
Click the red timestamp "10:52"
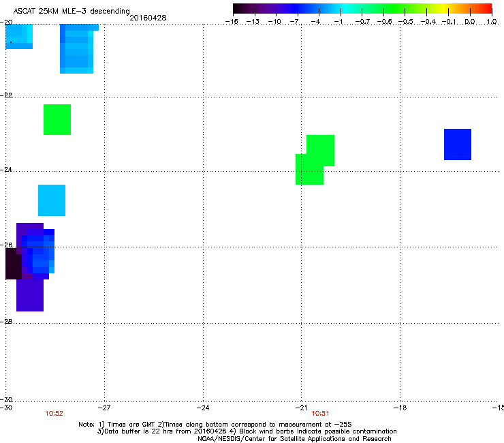click(x=54, y=414)
